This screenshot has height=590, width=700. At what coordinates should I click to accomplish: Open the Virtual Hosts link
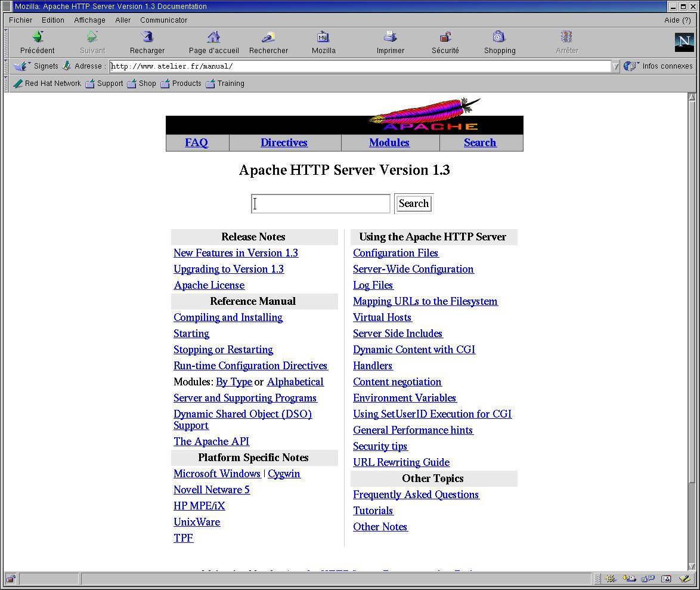[382, 317]
